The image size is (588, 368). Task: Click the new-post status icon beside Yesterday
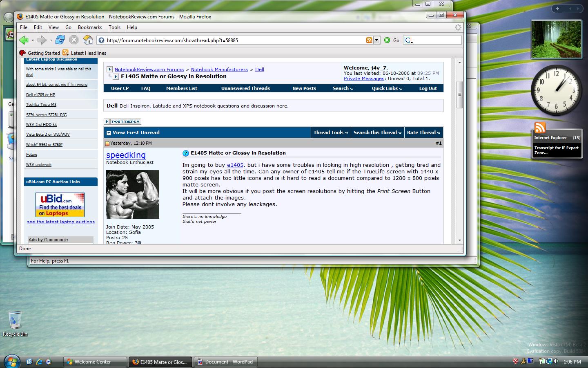(108, 144)
